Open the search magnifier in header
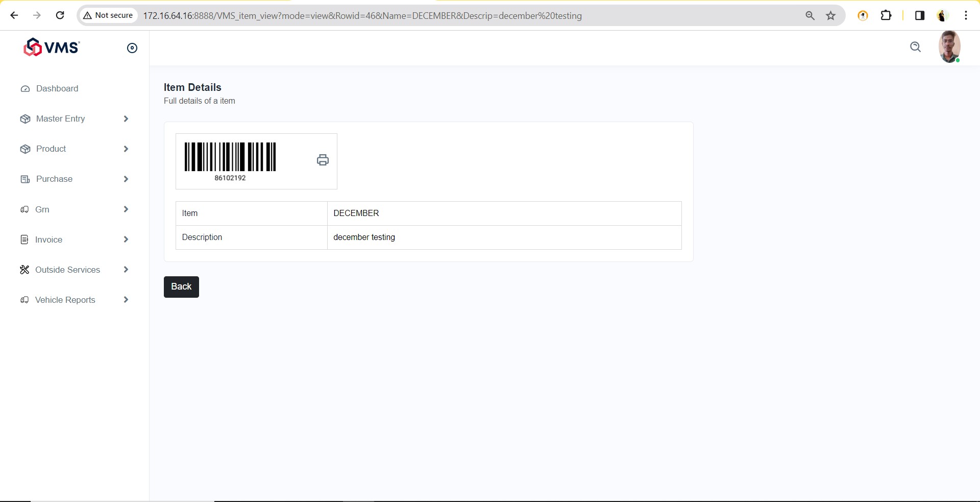Screen dimensions: 980x502 tap(915, 47)
